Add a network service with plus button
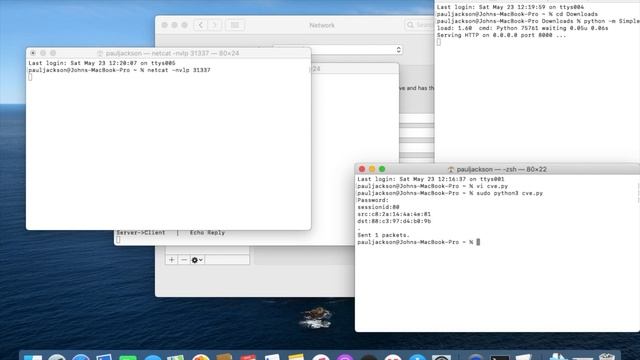Screen dimensions: 640x360 pos(171,260)
